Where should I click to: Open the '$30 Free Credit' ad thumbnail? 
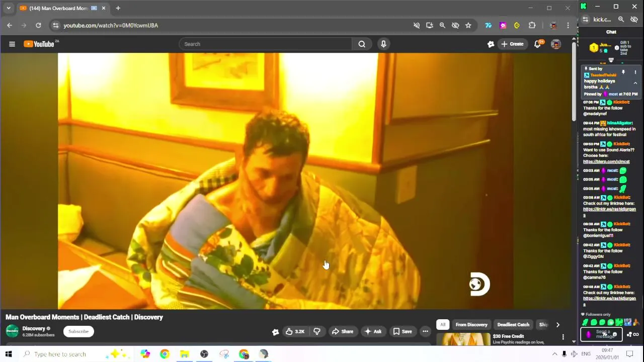463,339
